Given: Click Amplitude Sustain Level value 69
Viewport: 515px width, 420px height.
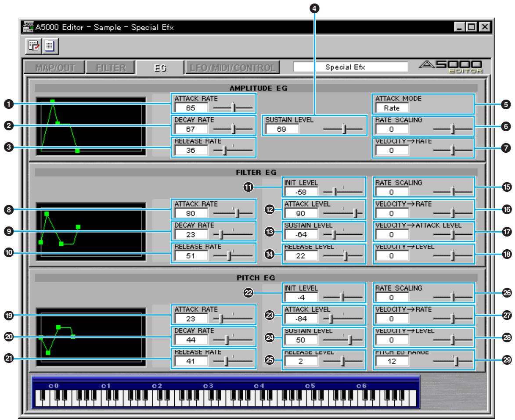Looking at the screenshot, I should pos(282,129).
